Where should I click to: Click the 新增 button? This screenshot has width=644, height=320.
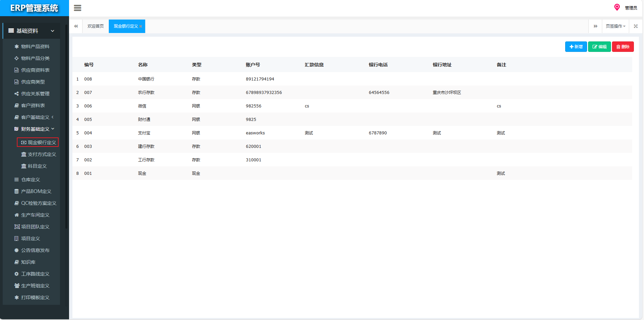pyautogui.click(x=576, y=47)
